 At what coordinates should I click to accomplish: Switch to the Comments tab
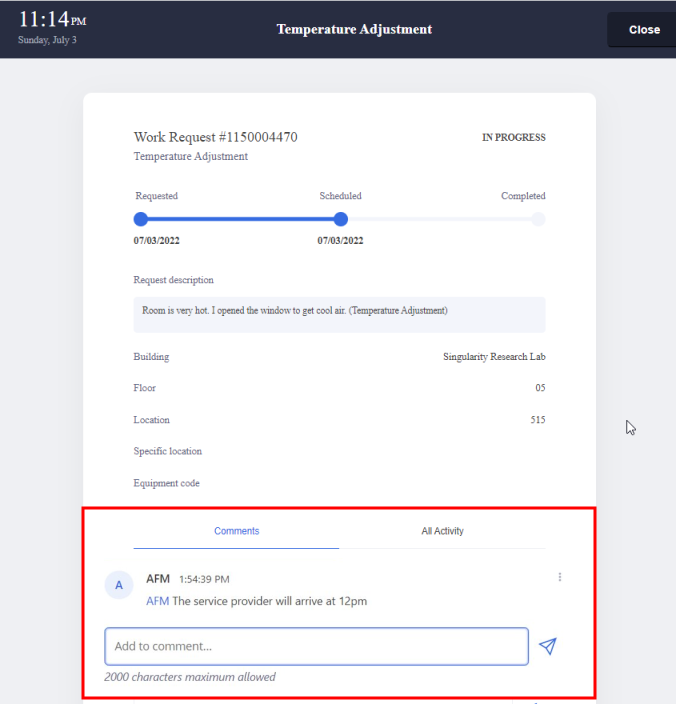point(236,531)
